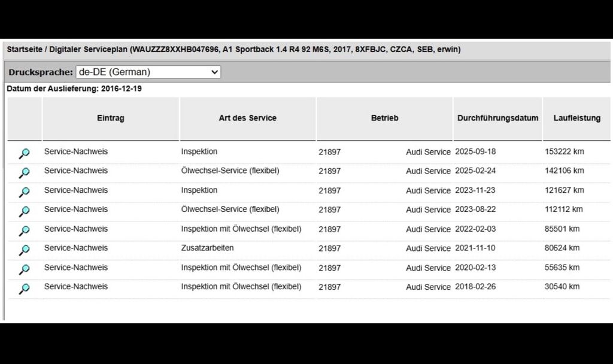View details of the 2023-11-23 Inspektion record
613x364 pixels.
[24, 192]
